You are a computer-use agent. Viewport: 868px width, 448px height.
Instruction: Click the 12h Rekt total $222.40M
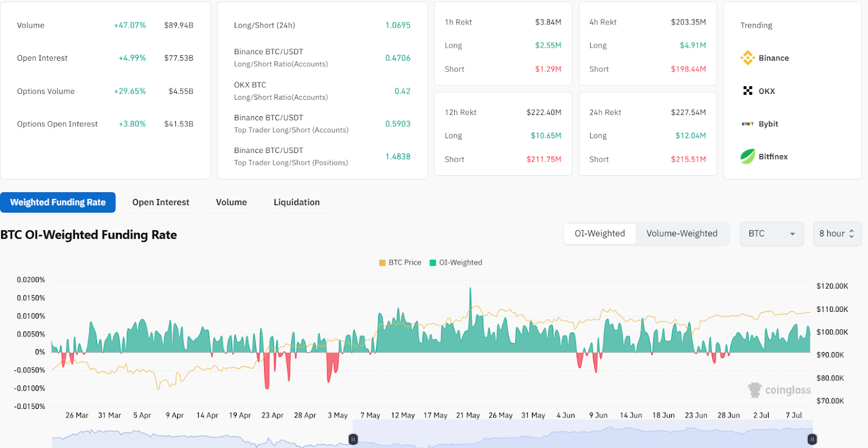(544, 112)
